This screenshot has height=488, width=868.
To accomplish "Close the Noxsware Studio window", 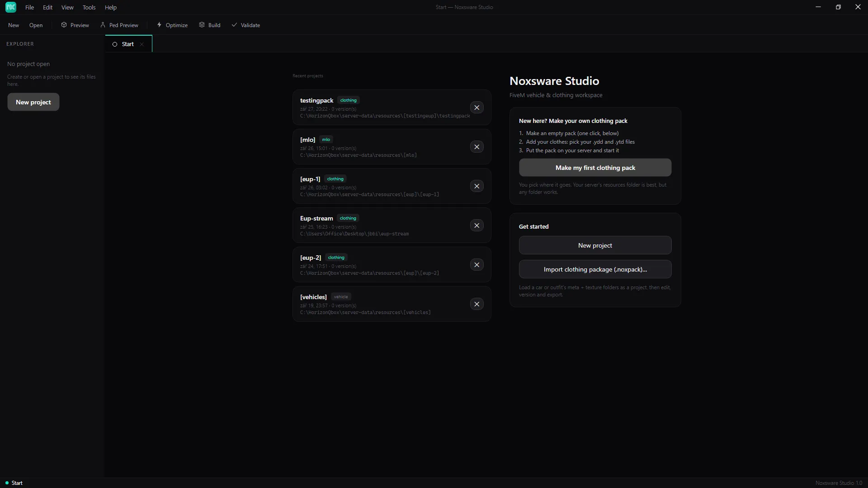I will [858, 7].
